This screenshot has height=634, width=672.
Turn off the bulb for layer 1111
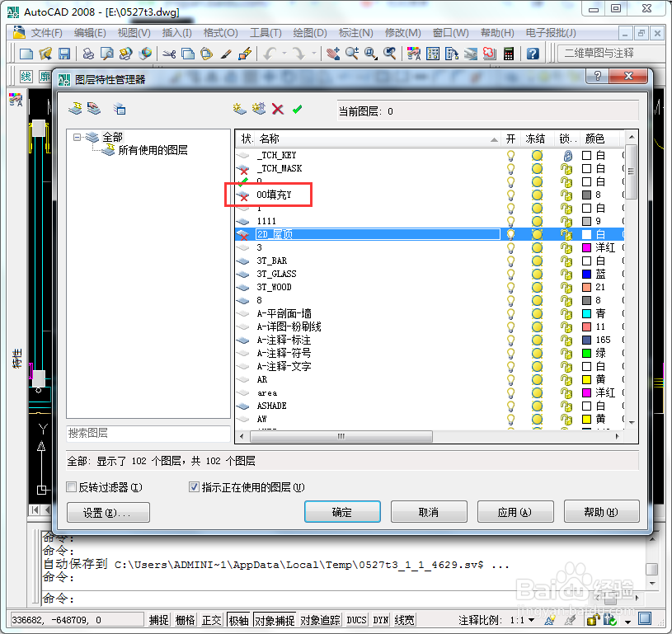[x=510, y=221]
